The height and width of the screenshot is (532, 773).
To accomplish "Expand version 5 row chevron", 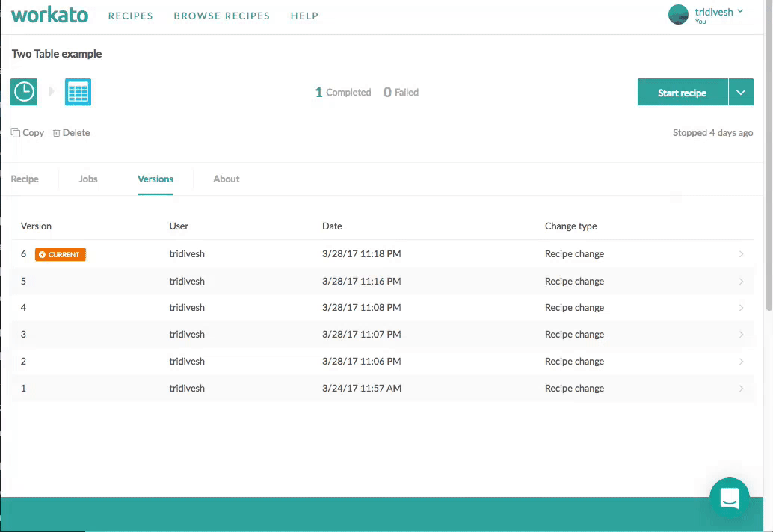I will (741, 281).
